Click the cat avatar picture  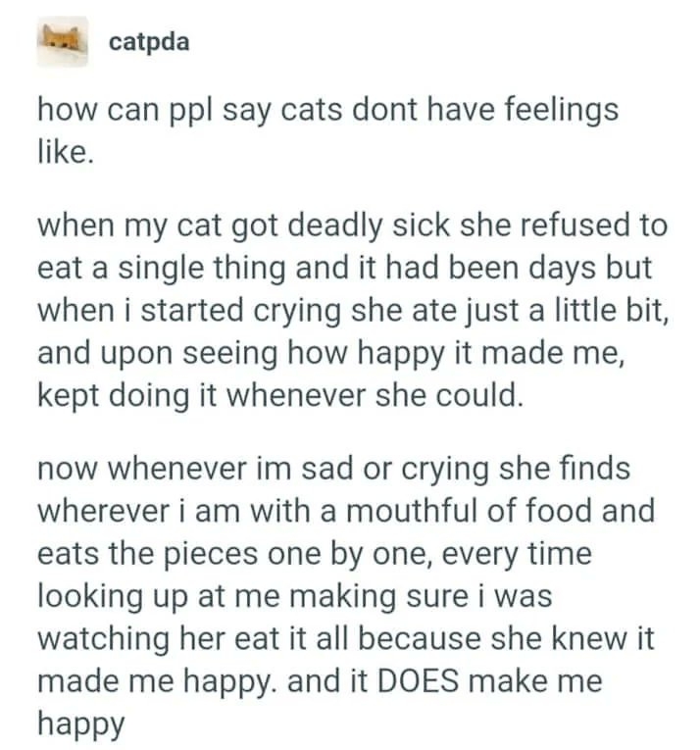tap(63, 42)
